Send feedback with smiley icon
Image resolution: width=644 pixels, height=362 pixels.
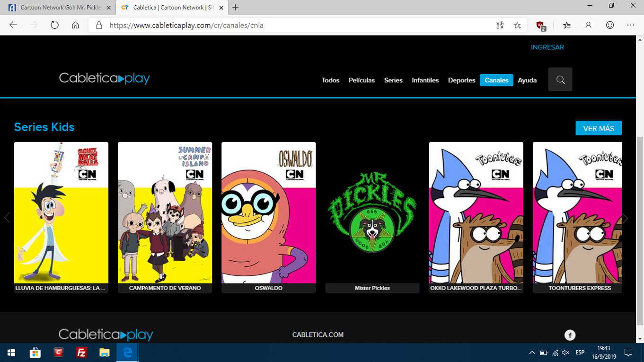[610, 25]
